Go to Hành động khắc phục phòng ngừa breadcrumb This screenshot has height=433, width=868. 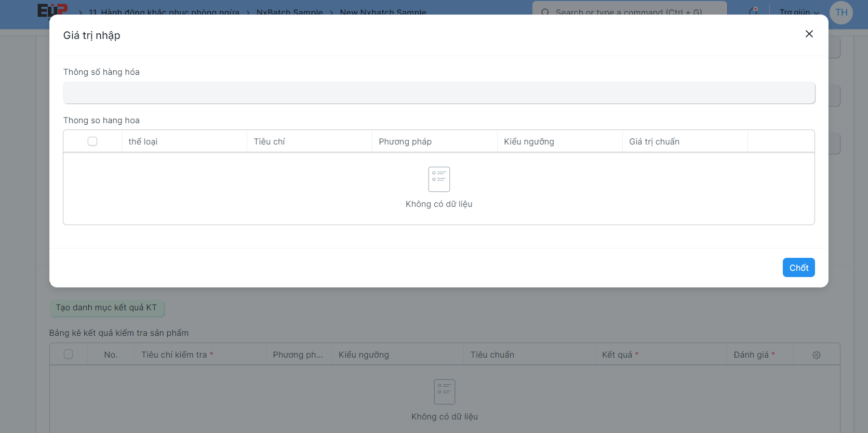click(164, 12)
